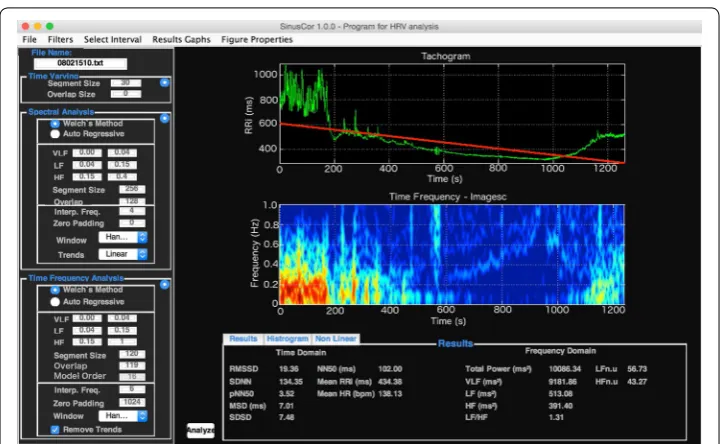721x444 pixels.
Task: Toggle the blue Spectral Analysis panel button
Action: pos(165,119)
